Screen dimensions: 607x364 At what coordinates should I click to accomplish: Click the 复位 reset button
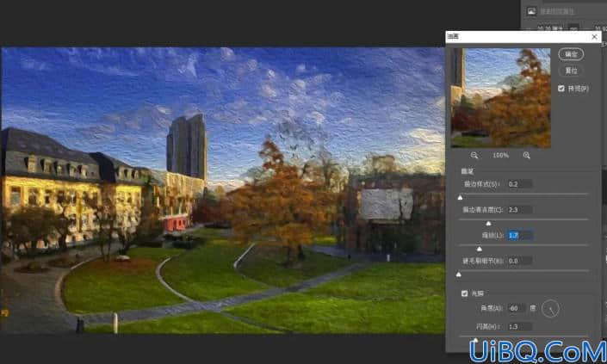[571, 71]
